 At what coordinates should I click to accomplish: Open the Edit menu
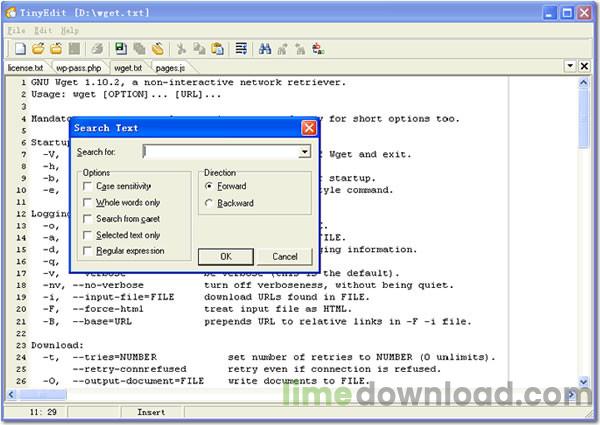point(43,31)
